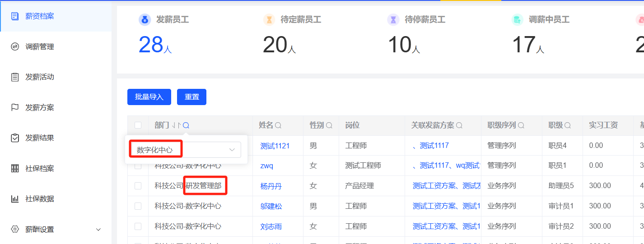This screenshot has width=644, height=244.
Task: Open employee link 刘志雨
Action: tap(271, 226)
